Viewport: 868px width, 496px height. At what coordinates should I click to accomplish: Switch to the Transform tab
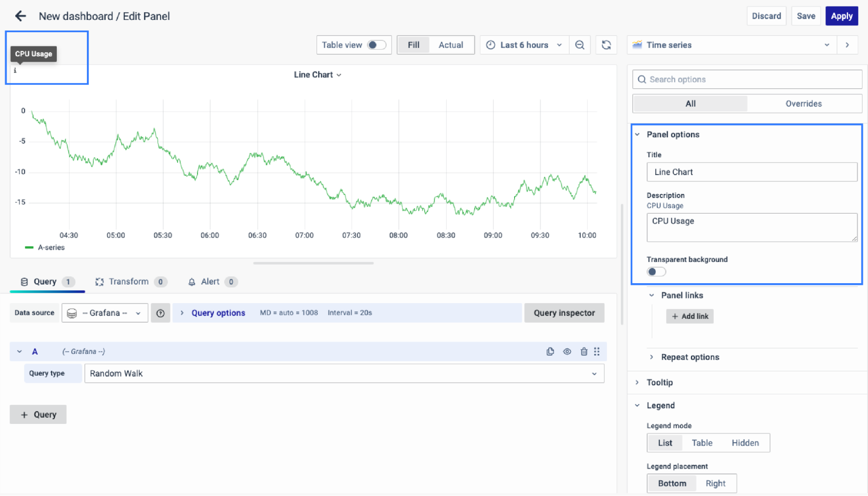(x=129, y=282)
